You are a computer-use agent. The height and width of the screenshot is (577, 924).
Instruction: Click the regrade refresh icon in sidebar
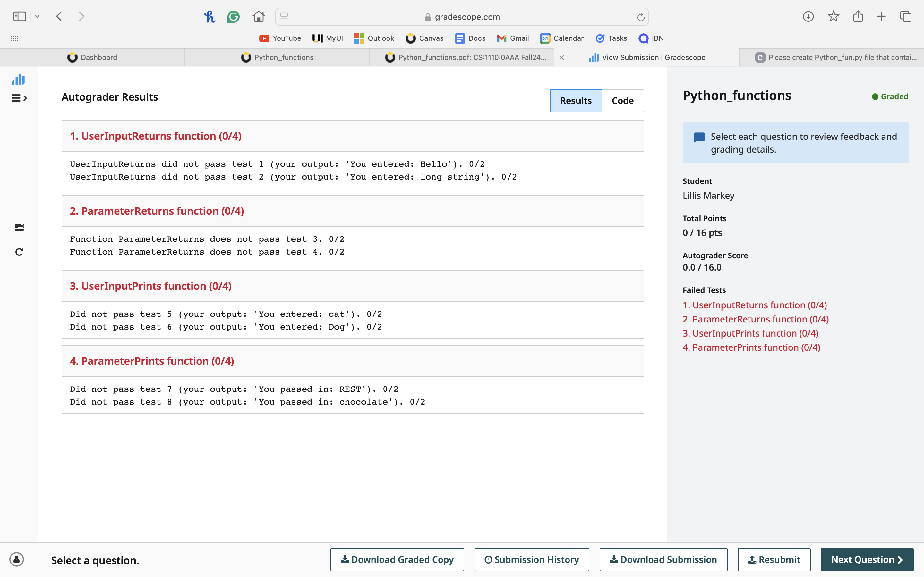pos(19,252)
